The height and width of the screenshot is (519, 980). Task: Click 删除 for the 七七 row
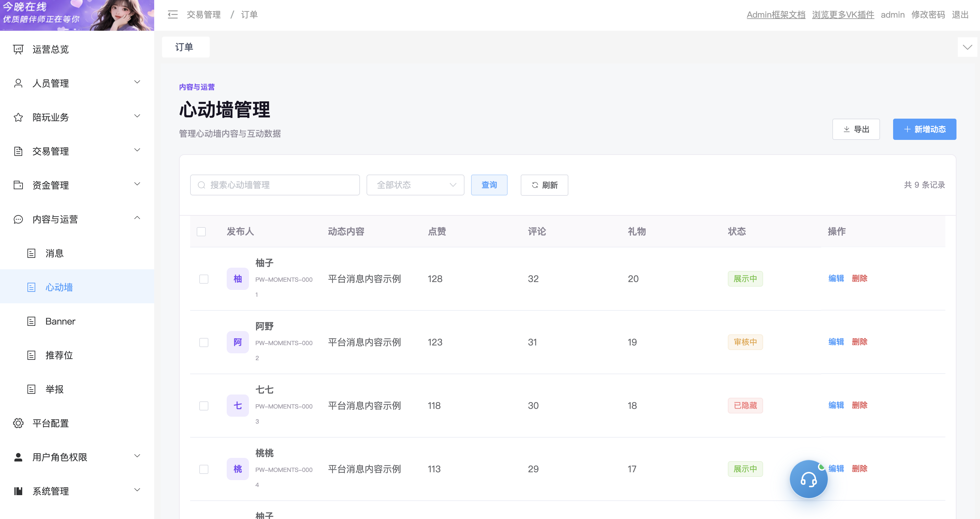859,405
